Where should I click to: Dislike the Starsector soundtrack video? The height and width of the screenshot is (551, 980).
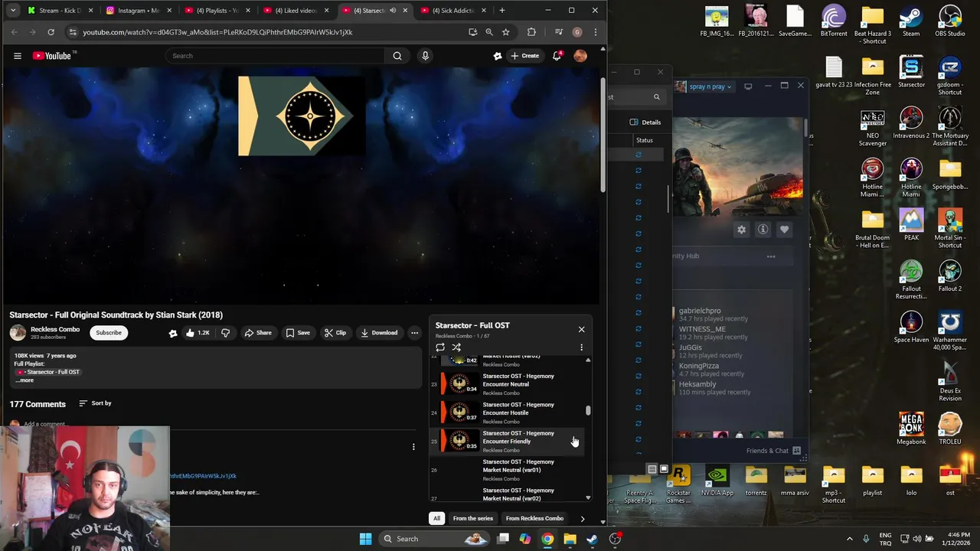click(225, 333)
